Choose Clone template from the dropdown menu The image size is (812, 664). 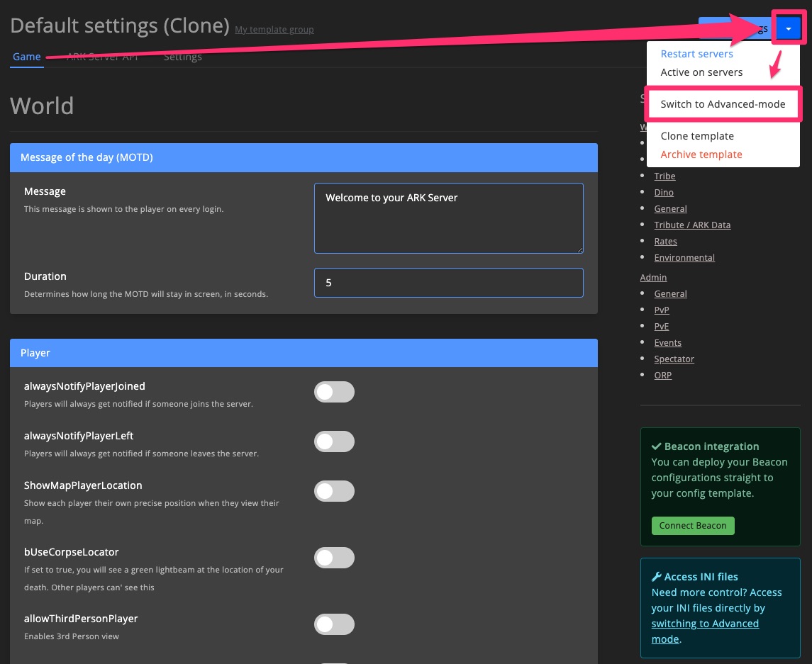[696, 135]
